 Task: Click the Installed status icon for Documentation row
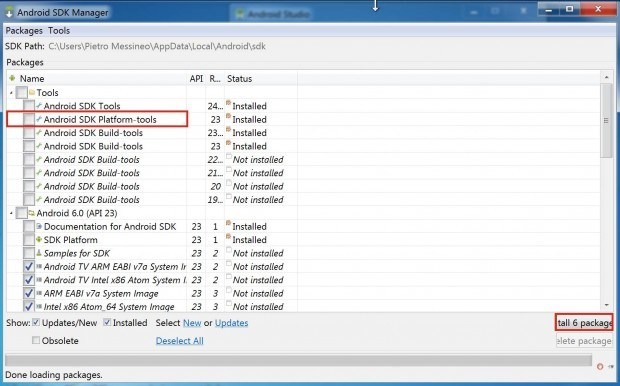click(x=229, y=224)
